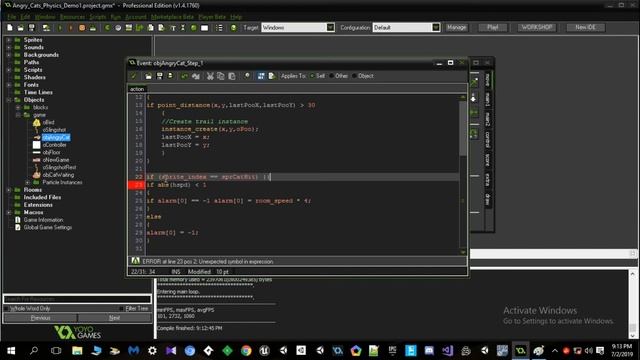Click the Create sprite Pac-Man icon

click(107, 27)
